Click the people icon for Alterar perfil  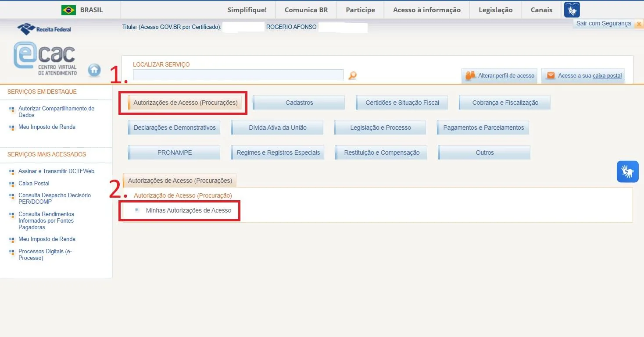pyautogui.click(x=470, y=75)
